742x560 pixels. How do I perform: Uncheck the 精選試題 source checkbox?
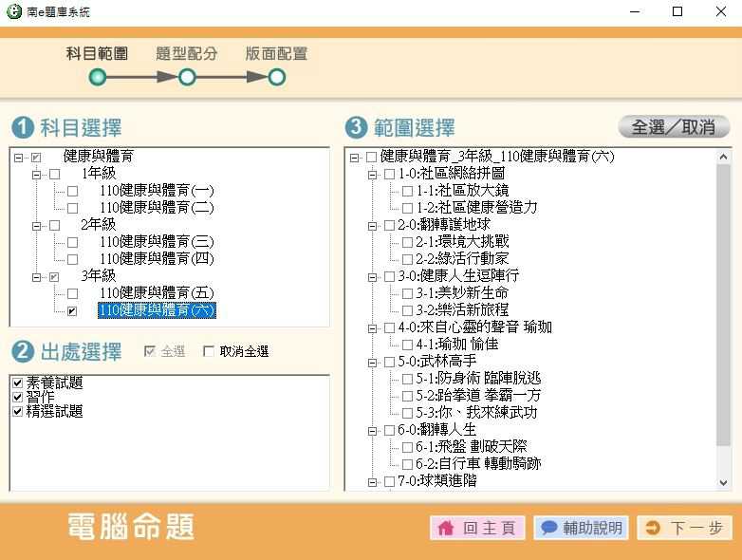(17, 411)
